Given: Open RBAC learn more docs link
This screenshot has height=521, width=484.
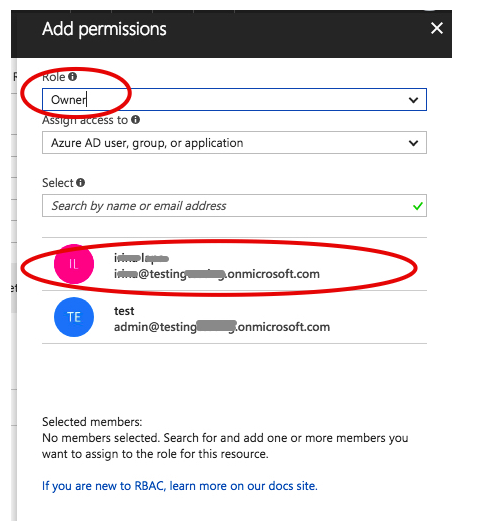Looking at the screenshot, I should click(x=180, y=486).
